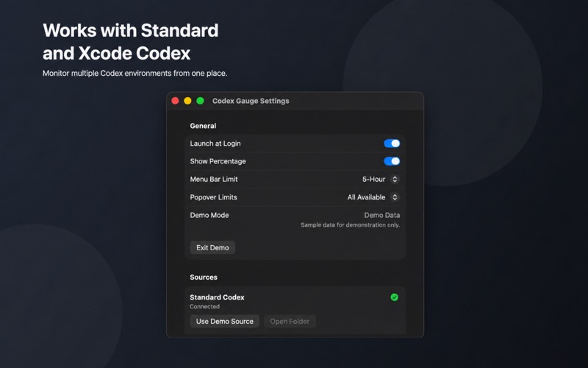Click the Open Folder button
Screen dimensions: 588x368
[x=290, y=322]
